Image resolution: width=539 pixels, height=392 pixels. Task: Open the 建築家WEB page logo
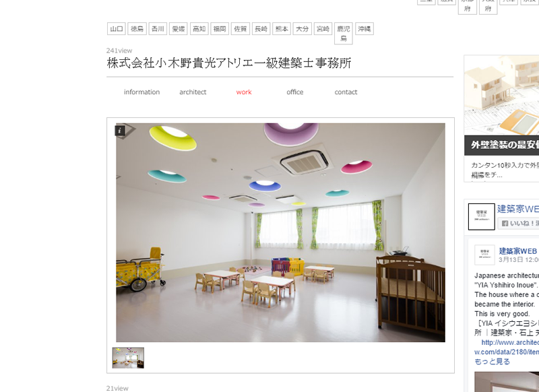click(x=481, y=216)
